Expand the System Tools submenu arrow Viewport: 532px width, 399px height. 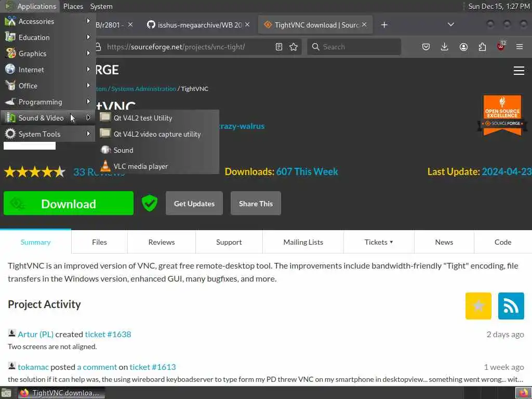88,134
